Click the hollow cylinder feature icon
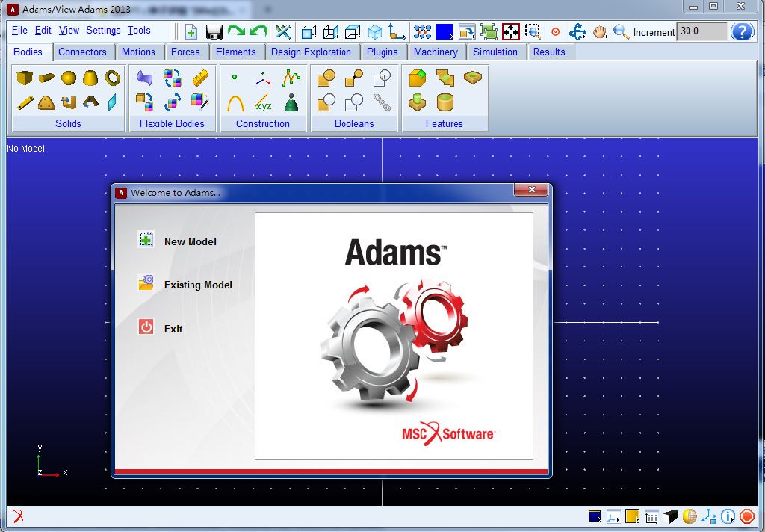This screenshot has height=532, width=765. [445, 102]
